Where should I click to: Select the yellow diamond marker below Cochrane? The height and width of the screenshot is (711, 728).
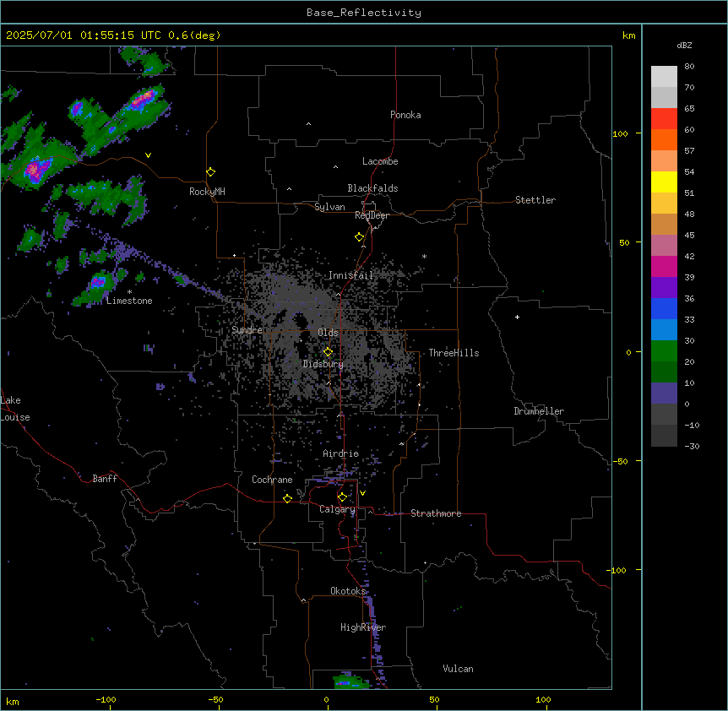[287, 498]
